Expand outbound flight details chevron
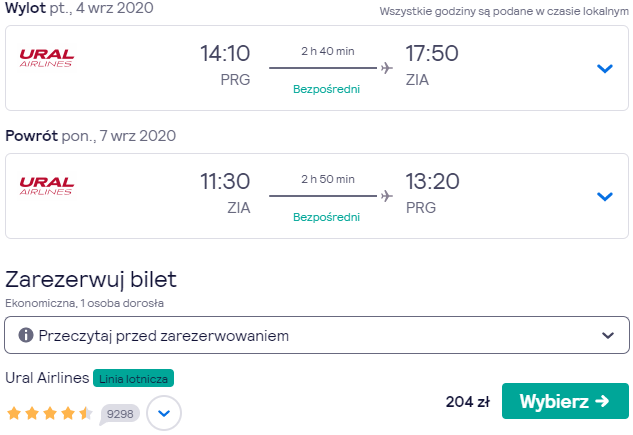 [604, 68]
